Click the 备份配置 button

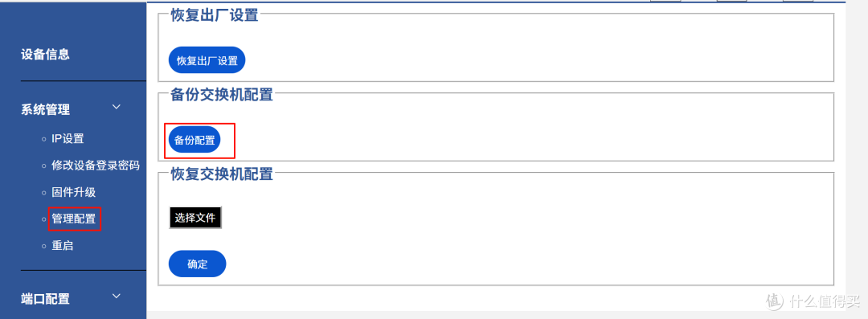[194, 140]
